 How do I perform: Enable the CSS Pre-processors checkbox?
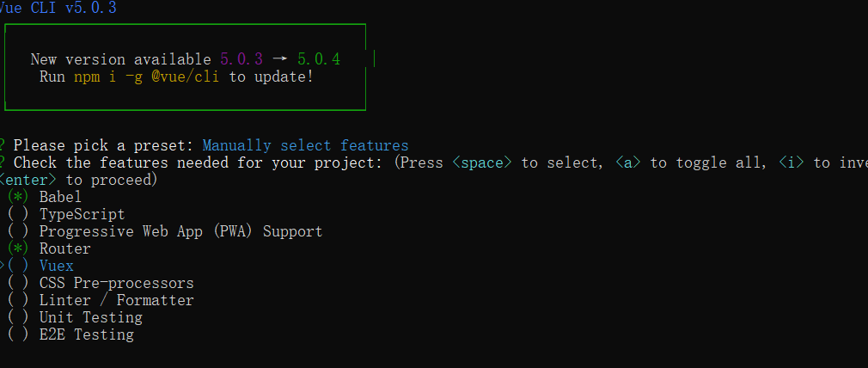18,283
